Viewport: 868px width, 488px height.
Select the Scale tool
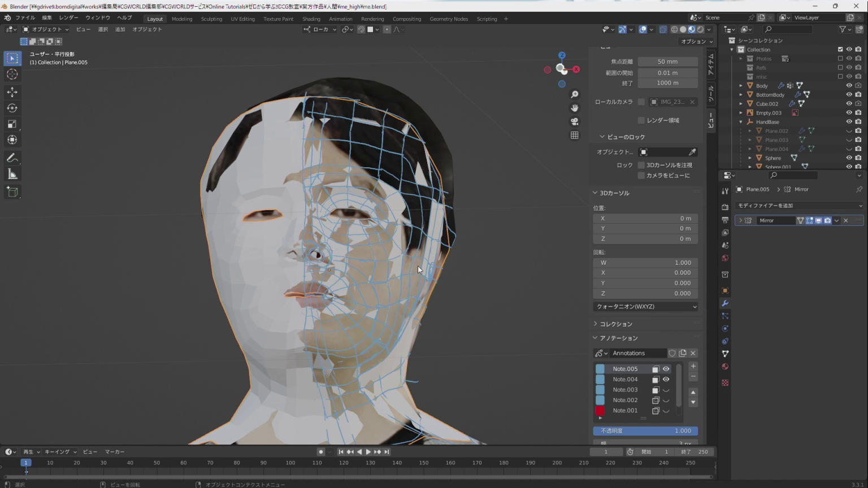[12, 124]
